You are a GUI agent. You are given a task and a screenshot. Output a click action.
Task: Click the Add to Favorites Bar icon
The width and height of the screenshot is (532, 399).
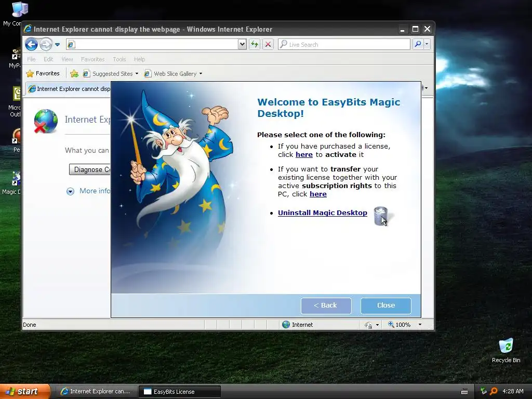coord(74,73)
